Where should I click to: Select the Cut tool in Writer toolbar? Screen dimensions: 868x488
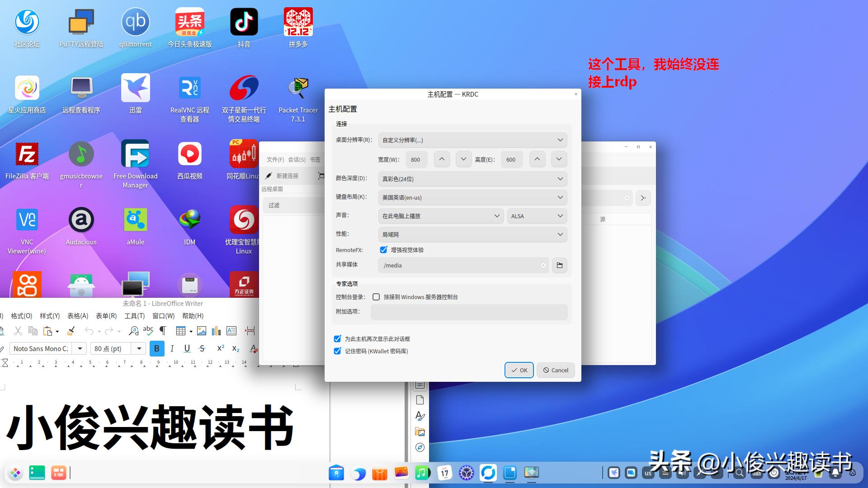click(18, 331)
